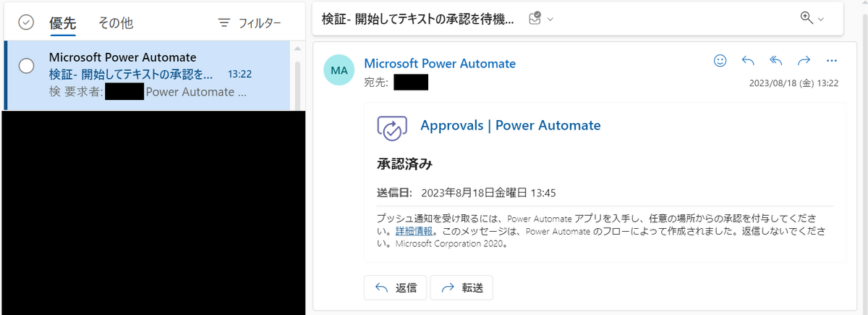Open the フィルター filter menu
868x315 pixels.
pyautogui.click(x=250, y=23)
